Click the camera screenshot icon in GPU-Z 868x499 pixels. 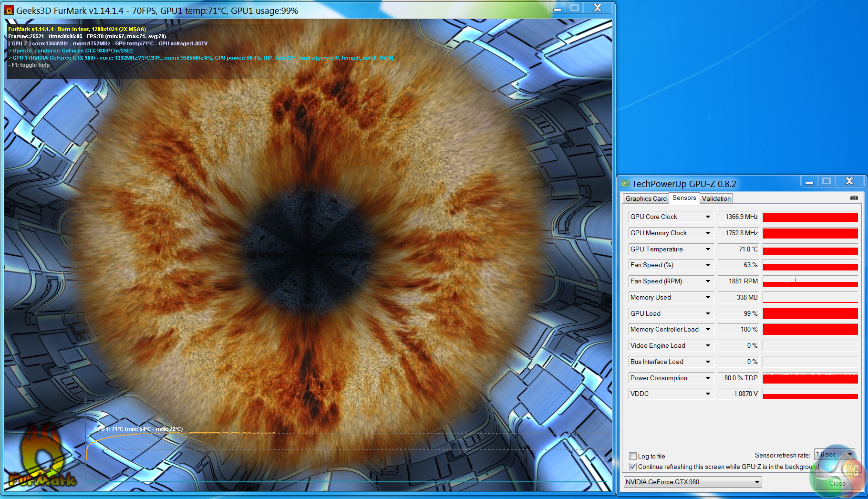tap(854, 198)
